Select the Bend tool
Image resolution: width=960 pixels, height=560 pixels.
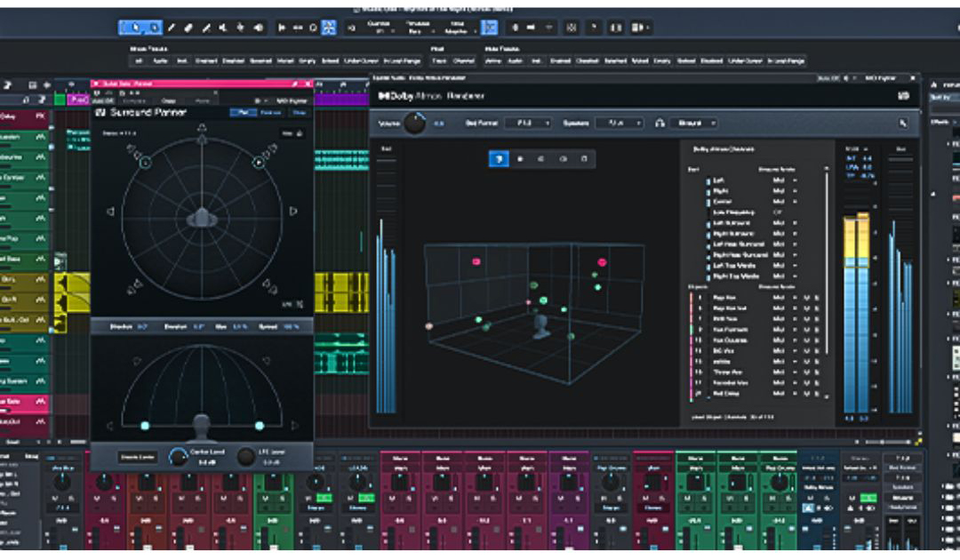click(241, 28)
